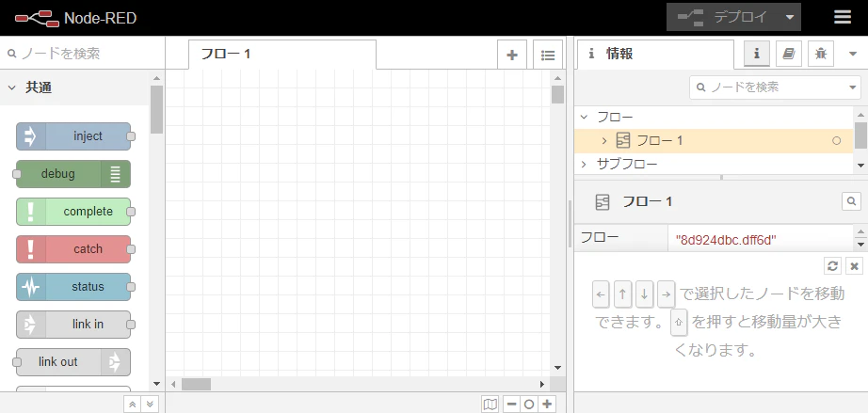Close the tips box
This screenshot has height=413, width=868.
coord(855,266)
